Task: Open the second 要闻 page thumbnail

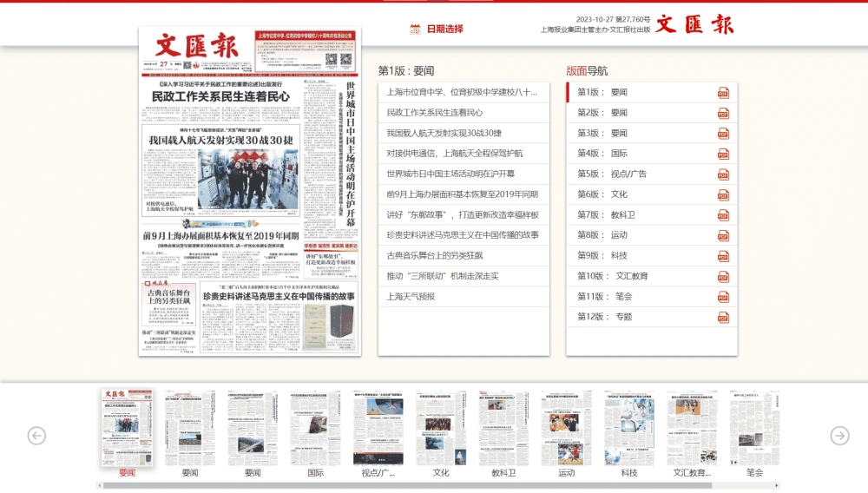Action: coord(190,427)
